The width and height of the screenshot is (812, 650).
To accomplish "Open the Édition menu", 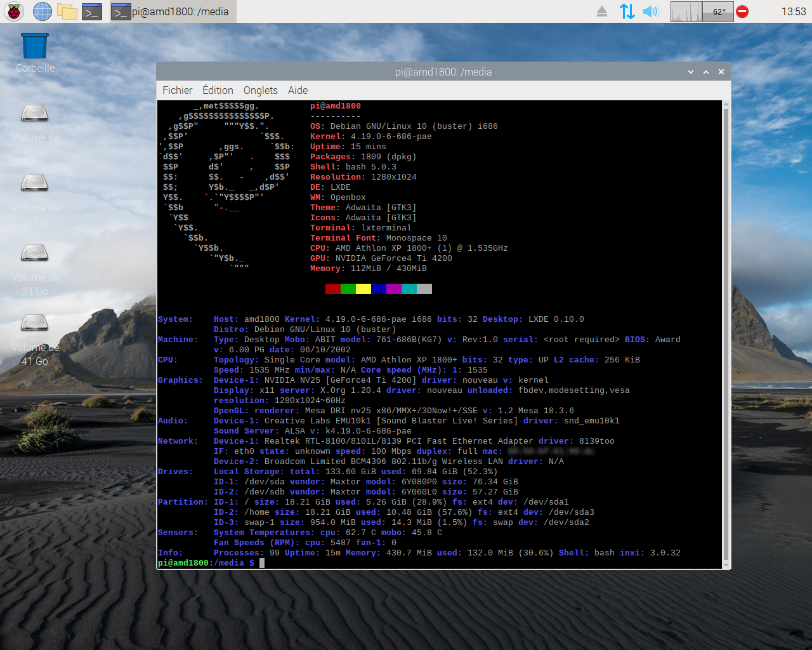I will click(218, 90).
